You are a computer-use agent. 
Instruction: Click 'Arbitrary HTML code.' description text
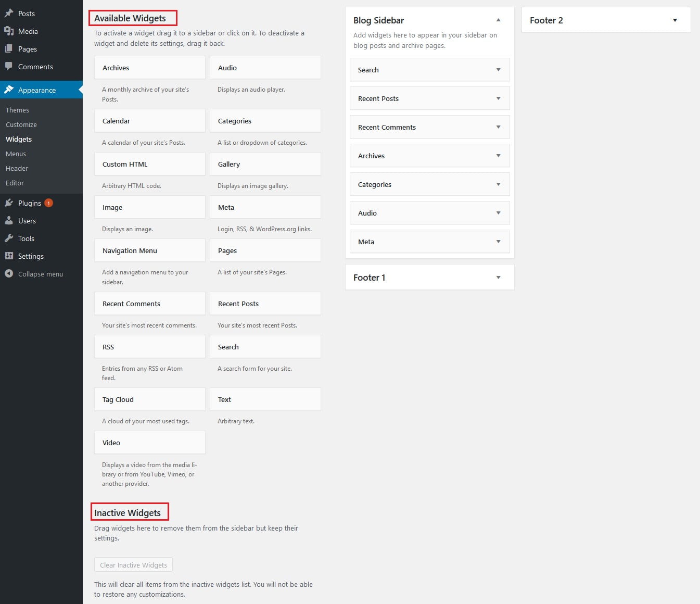pos(132,186)
